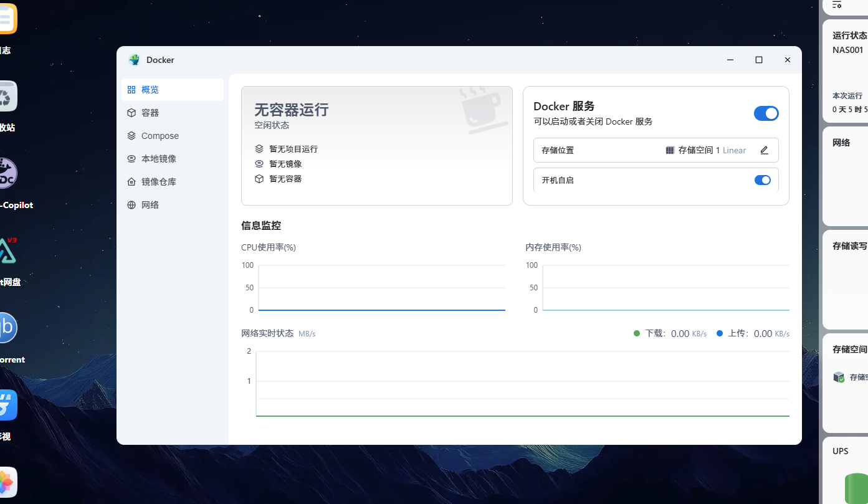The height and width of the screenshot is (504, 868).
Task: Click NAS001 in the status widget
Action: [848, 50]
